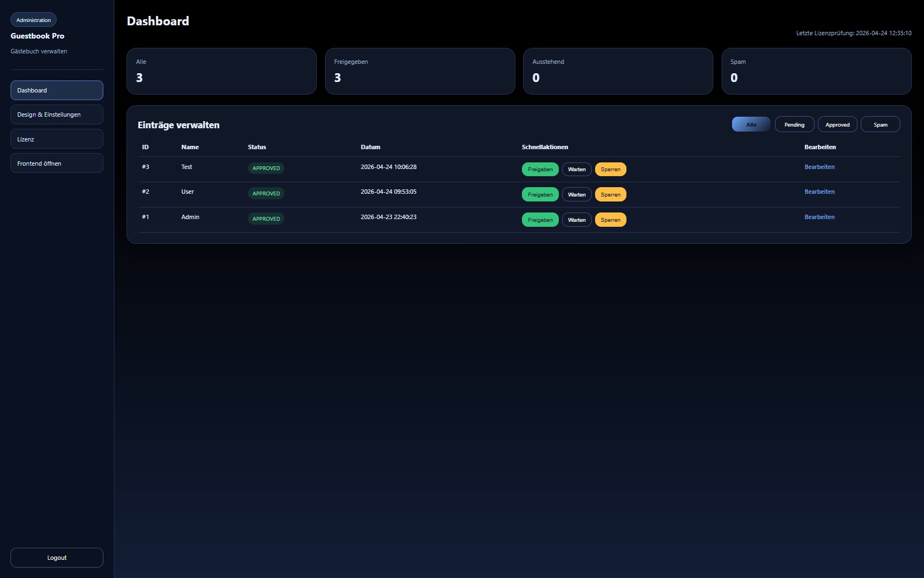Select the Alle filter tab

coord(751,124)
